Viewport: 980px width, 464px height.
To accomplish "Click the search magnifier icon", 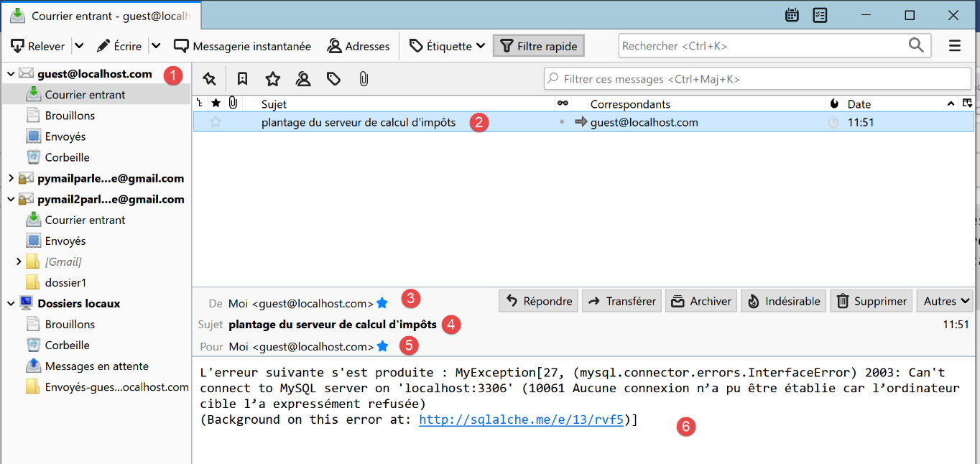I will (x=916, y=46).
